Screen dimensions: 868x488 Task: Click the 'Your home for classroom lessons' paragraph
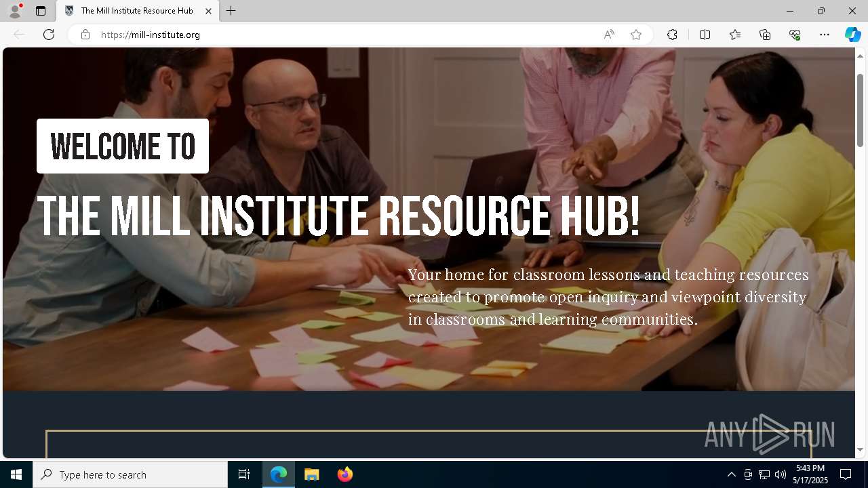(x=608, y=297)
